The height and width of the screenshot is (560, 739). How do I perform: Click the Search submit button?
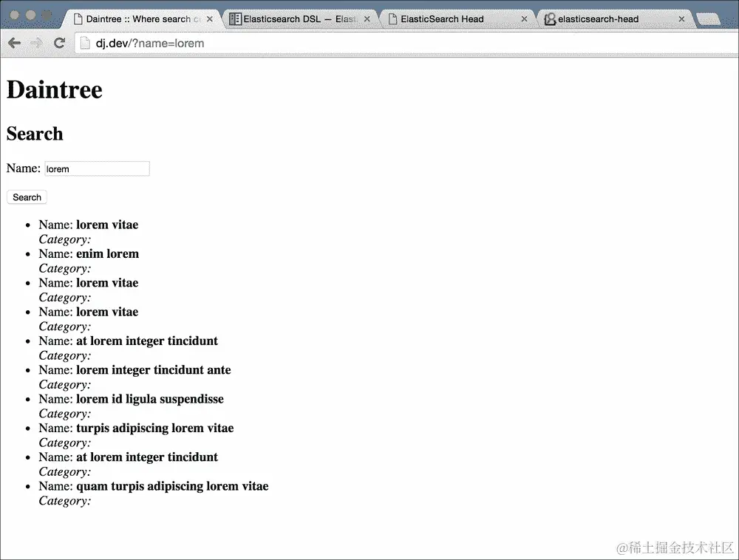(x=27, y=197)
